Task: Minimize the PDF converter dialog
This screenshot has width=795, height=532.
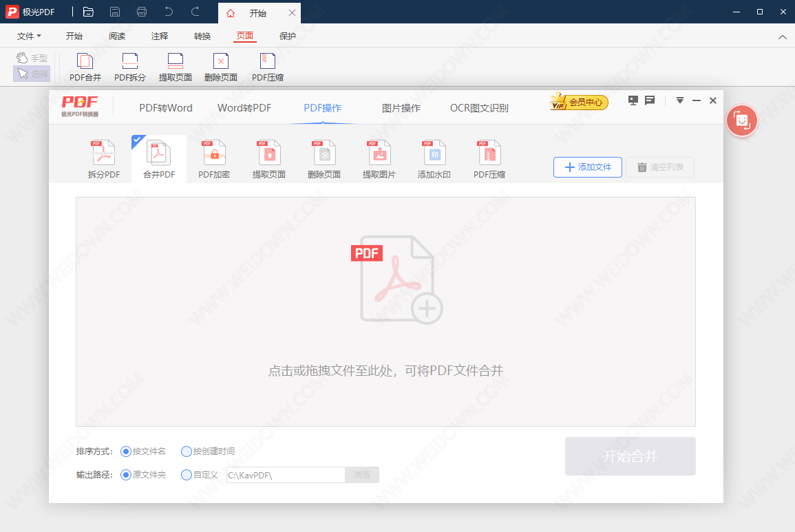Action: click(x=697, y=100)
